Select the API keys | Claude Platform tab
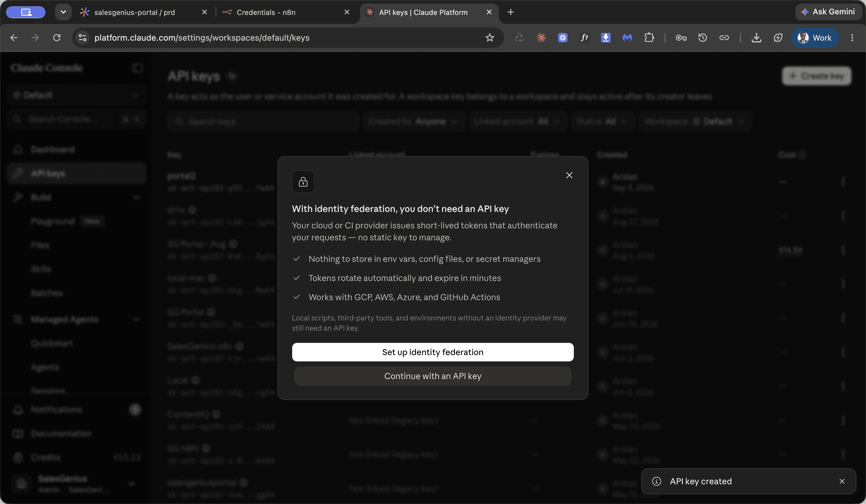The width and height of the screenshot is (866, 504). pos(423,12)
